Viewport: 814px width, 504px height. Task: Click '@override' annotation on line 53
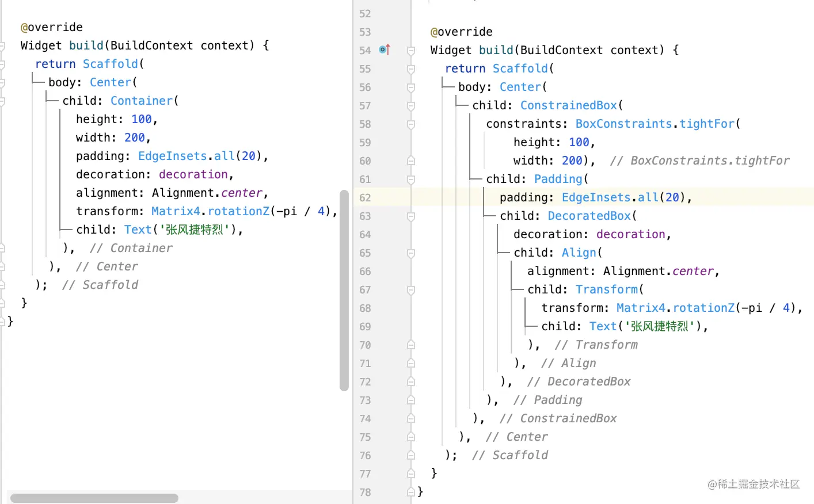tap(462, 32)
